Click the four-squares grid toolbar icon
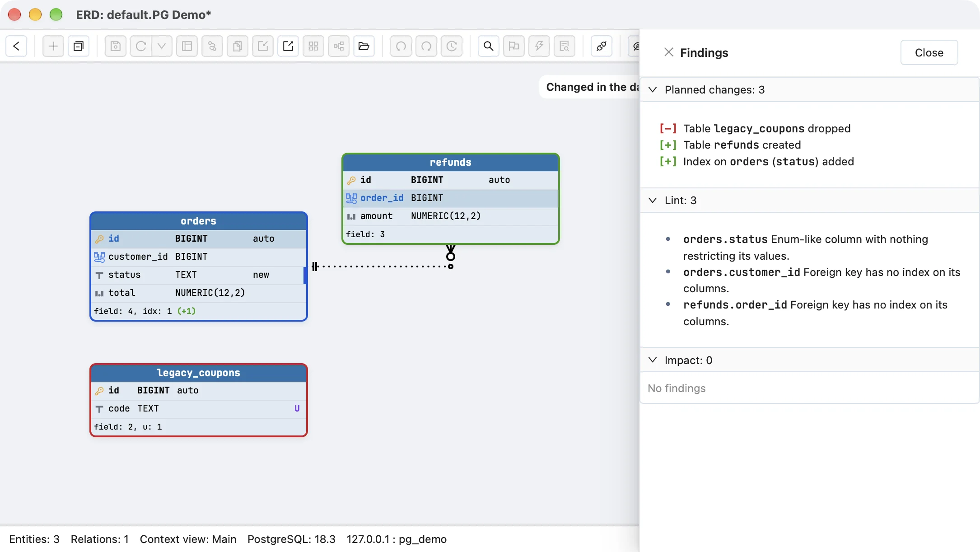 (x=313, y=46)
